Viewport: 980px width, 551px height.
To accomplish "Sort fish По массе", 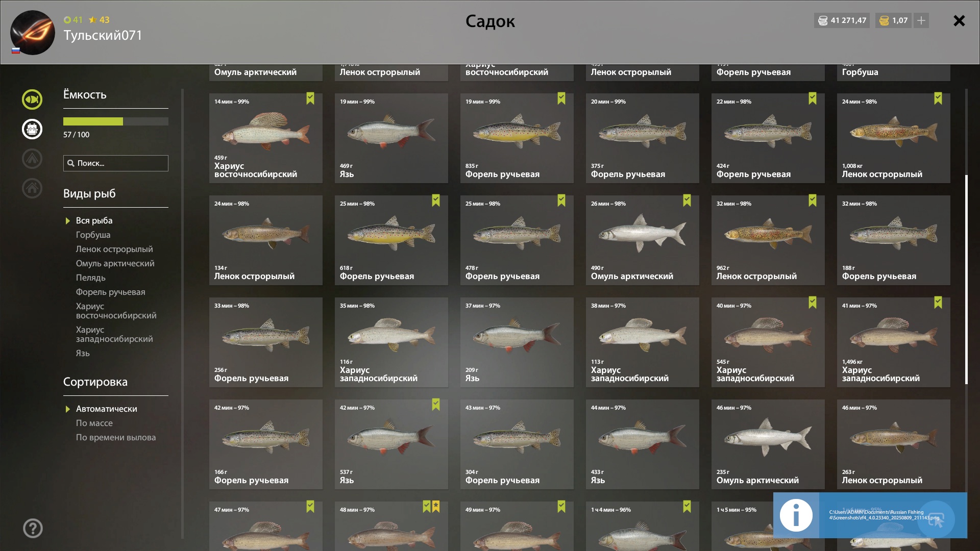I will pyautogui.click(x=94, y=423).
